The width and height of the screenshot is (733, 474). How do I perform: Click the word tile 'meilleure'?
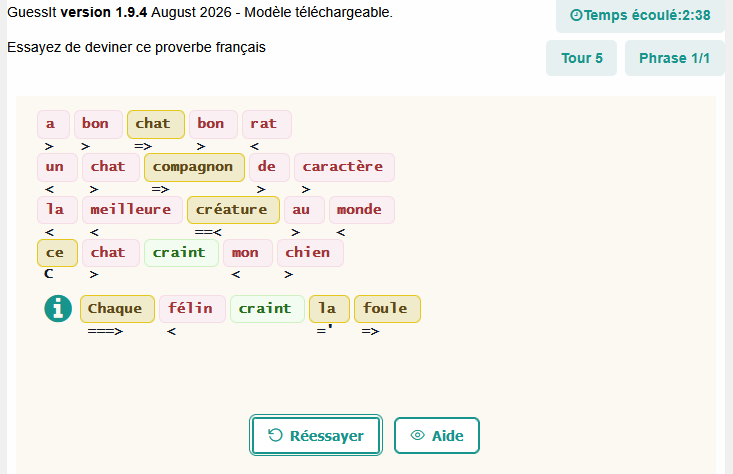pos(132,210)
